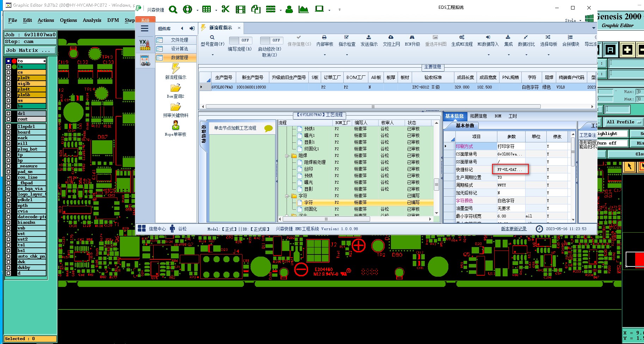Open the hamburger menu in the EDS sidebar

(145, 29)
